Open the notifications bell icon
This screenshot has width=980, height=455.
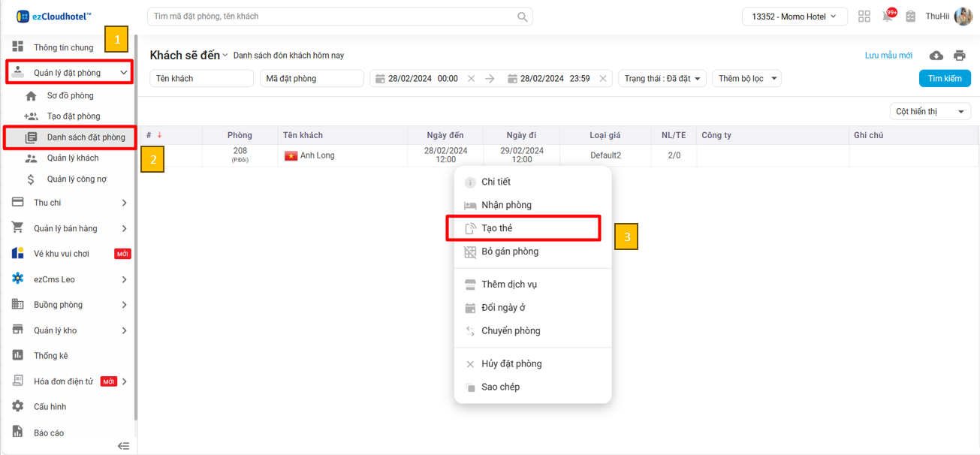(x=888, y=17)
